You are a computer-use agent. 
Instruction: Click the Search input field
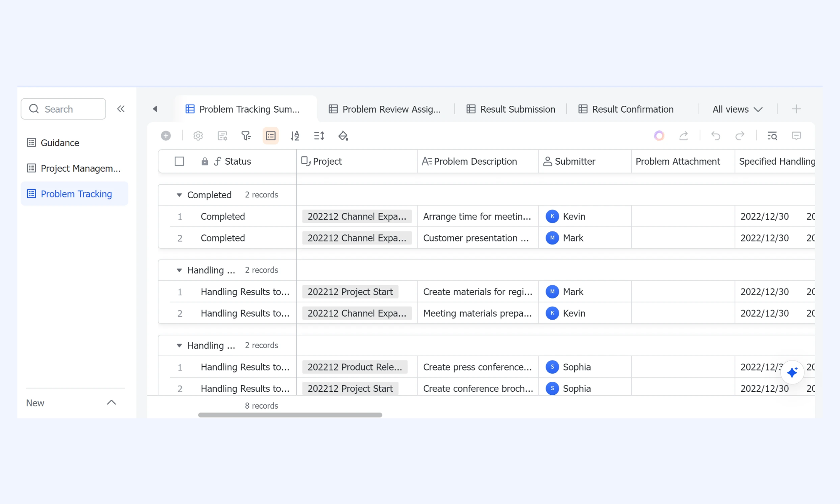tap(63, 109)
